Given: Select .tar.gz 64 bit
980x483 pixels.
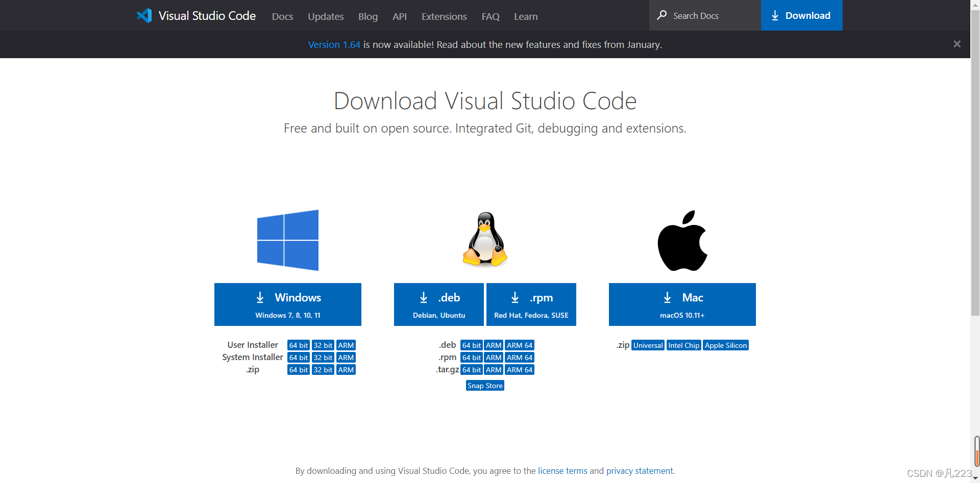Looking at the screenshot, I should point(472,370).
